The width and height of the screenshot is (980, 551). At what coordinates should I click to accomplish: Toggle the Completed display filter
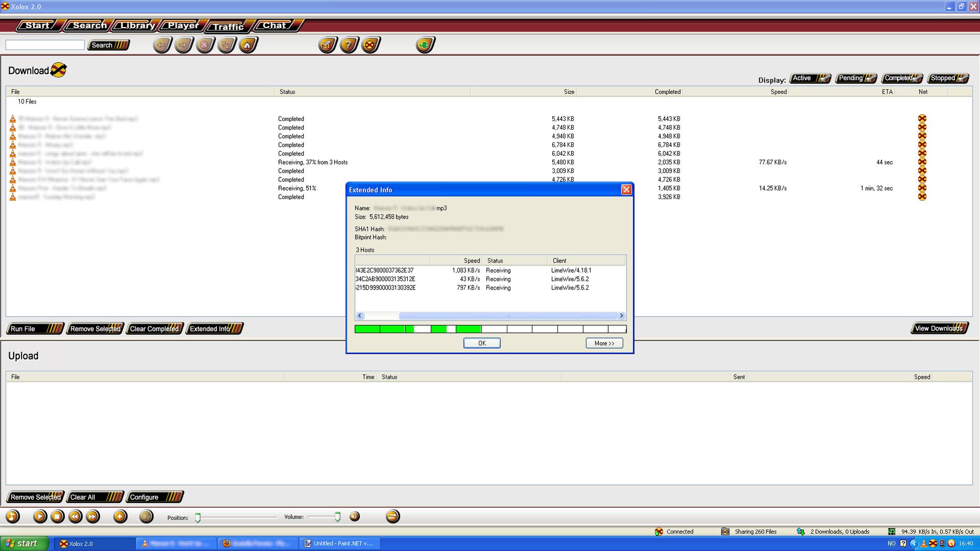click(901, 78)
